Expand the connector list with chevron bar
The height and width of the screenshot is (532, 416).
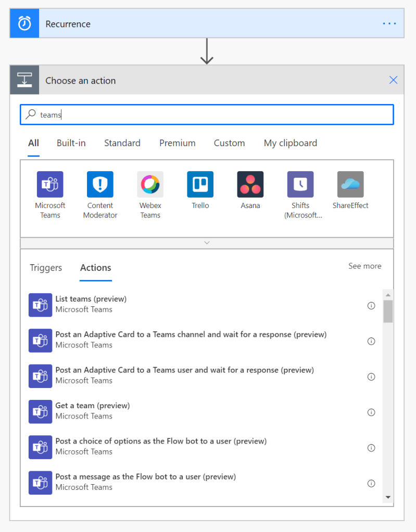point(207,243)
